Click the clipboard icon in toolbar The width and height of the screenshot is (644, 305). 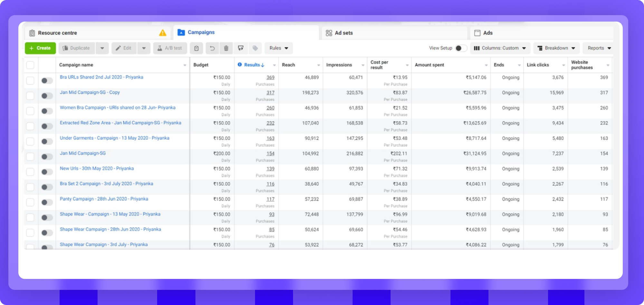[196, 48]
